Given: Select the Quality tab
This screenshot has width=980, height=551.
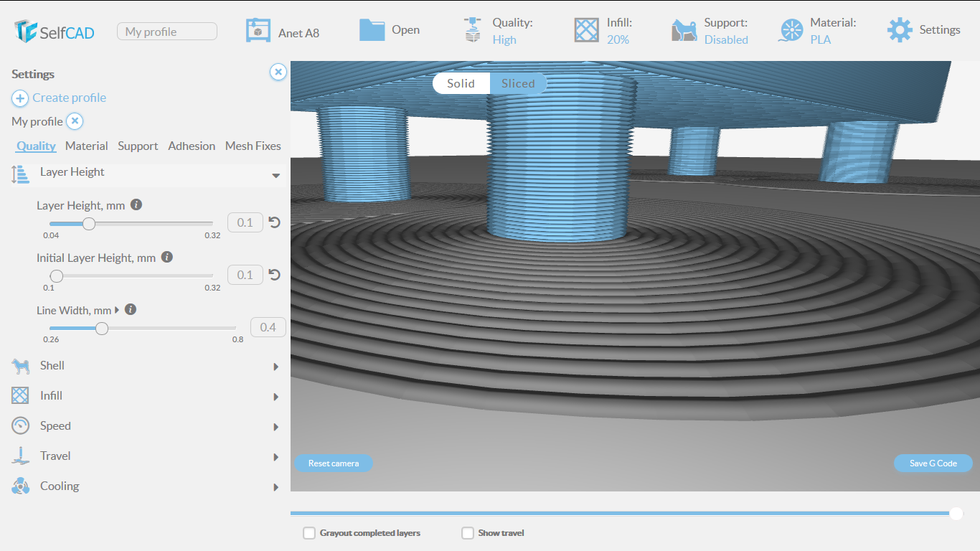Looking at the screenshot, I should (x=36, y=146).
